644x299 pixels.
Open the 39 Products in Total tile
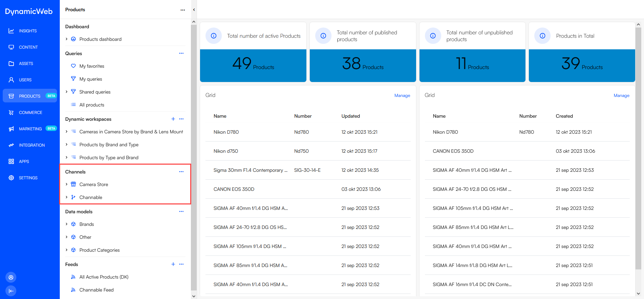pyautogui.click(x=582, y=66)
